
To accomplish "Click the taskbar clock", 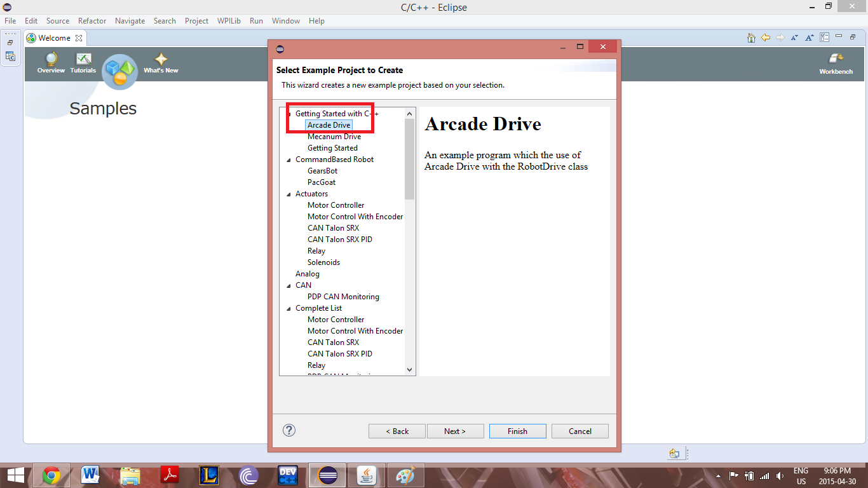I will [x=837, y=475].
